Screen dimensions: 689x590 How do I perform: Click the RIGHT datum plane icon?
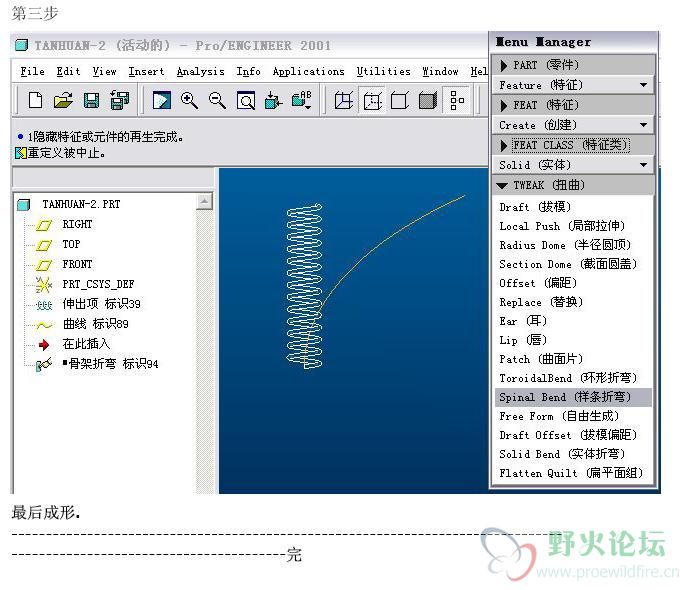(44, 225)
